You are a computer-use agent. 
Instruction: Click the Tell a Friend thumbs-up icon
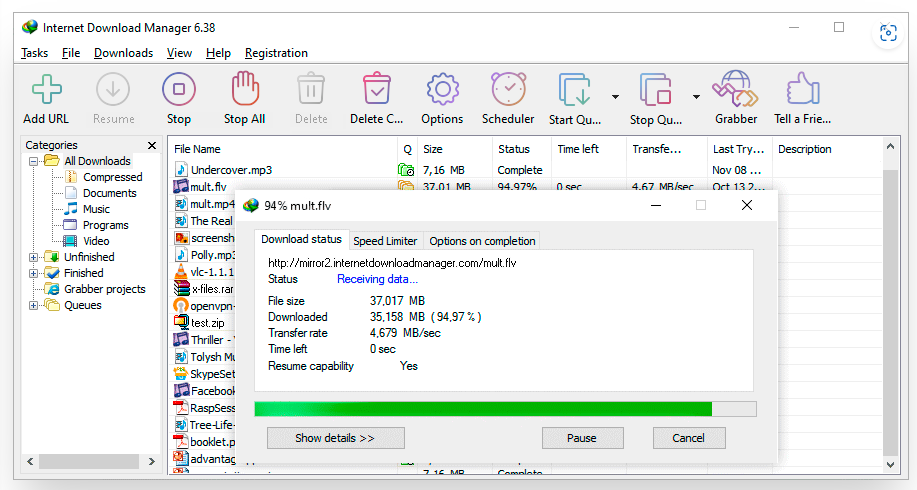(802, 91)
